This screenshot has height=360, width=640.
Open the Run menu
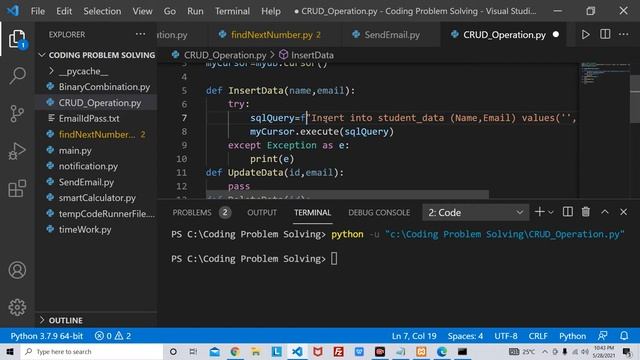point(195,11)
